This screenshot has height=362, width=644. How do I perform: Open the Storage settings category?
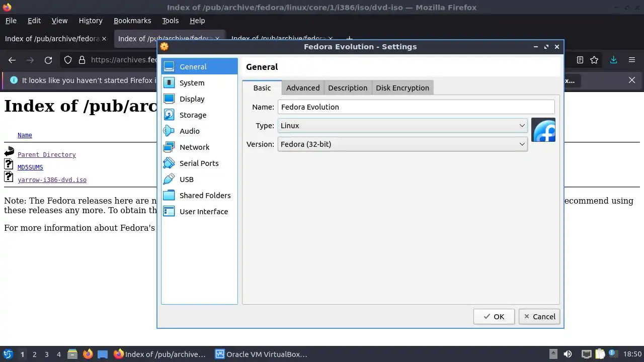coord(199,115)
